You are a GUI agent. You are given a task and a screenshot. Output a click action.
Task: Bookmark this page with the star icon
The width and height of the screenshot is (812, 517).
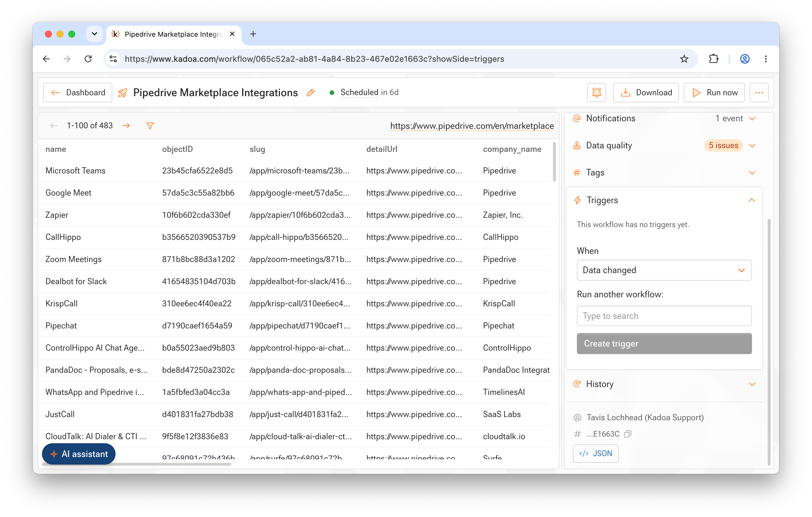click(x=684, y=59)
